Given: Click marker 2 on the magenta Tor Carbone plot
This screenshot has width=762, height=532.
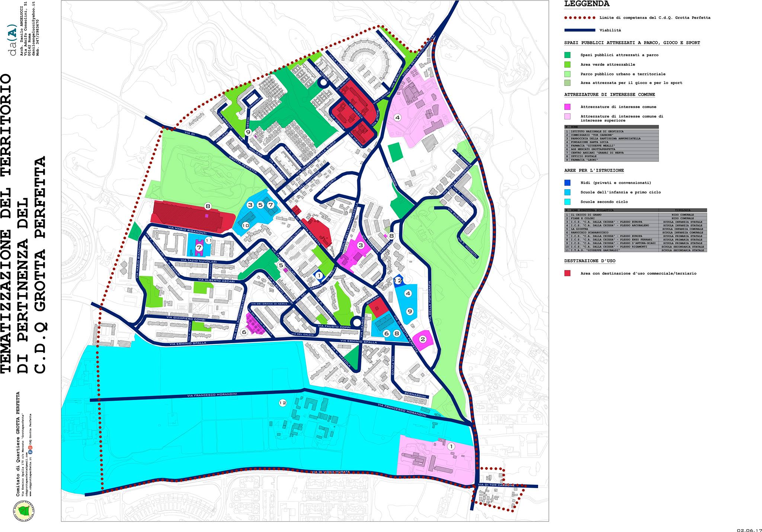Looking at the screenshot, I should [x=422, y=339].
